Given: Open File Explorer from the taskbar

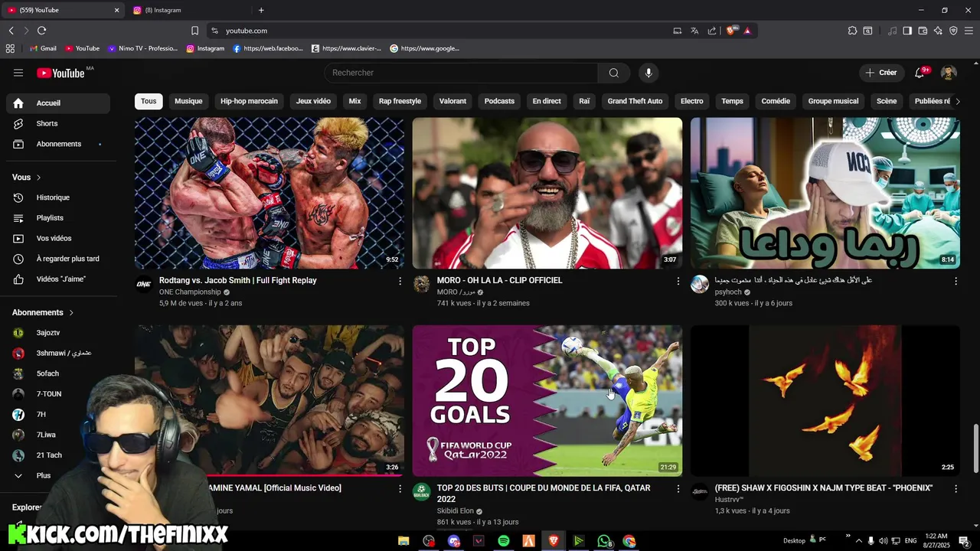Looking at the screenshot, I should pyautogui.click(x=403, y=541).
